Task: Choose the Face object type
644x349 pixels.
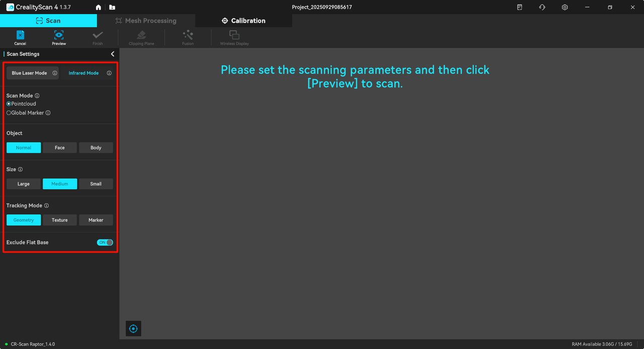Action: pos(60,148)
